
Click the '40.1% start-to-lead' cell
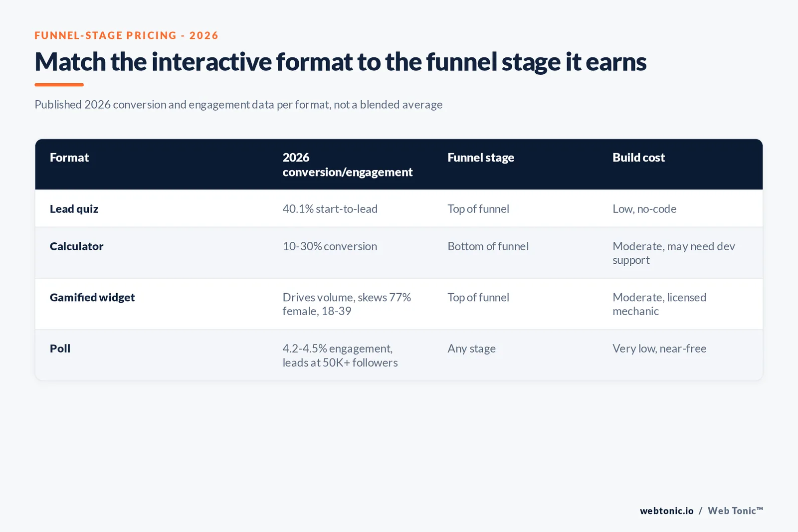(330, 209)
